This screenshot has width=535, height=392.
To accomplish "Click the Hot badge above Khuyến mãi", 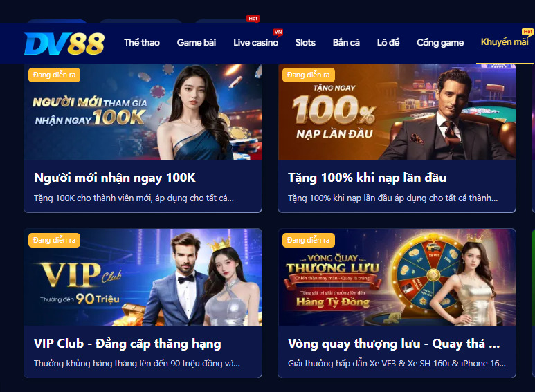I will (527, 31).
